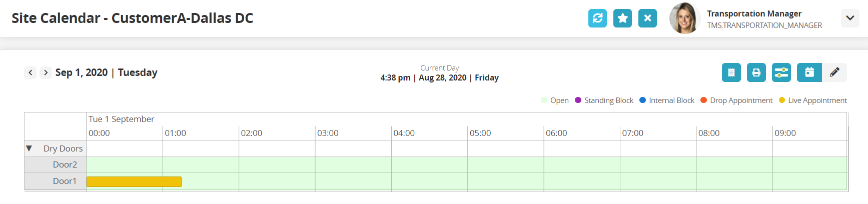Go to previous day arrow

coord(31,72)
